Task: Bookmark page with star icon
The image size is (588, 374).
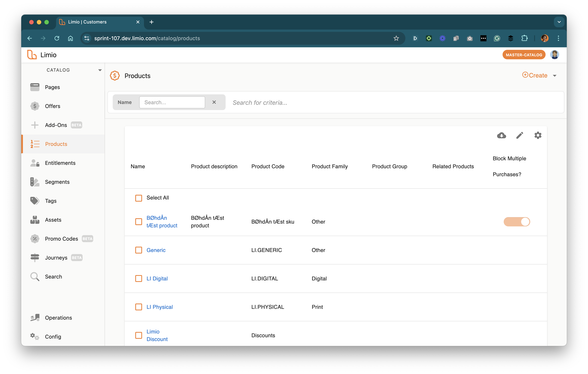Action: [396, 38]
